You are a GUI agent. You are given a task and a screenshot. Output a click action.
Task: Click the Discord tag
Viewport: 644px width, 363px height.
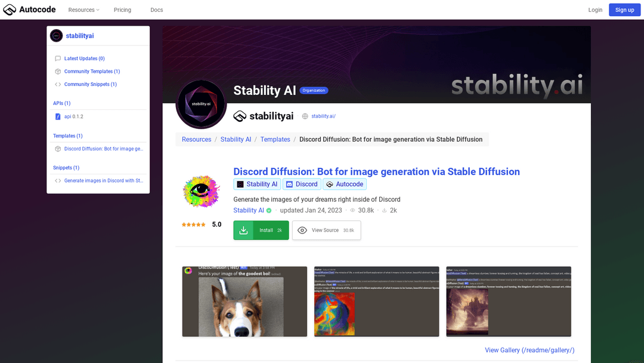click(x=302, y=184)
